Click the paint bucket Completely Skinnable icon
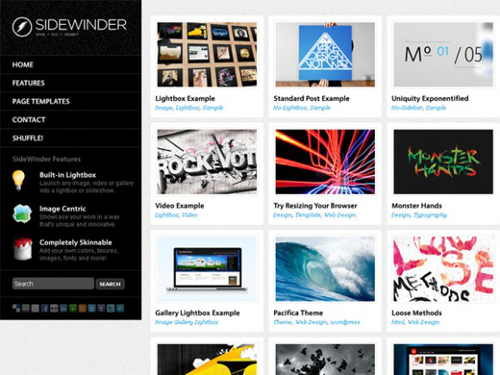 [23, 249]
